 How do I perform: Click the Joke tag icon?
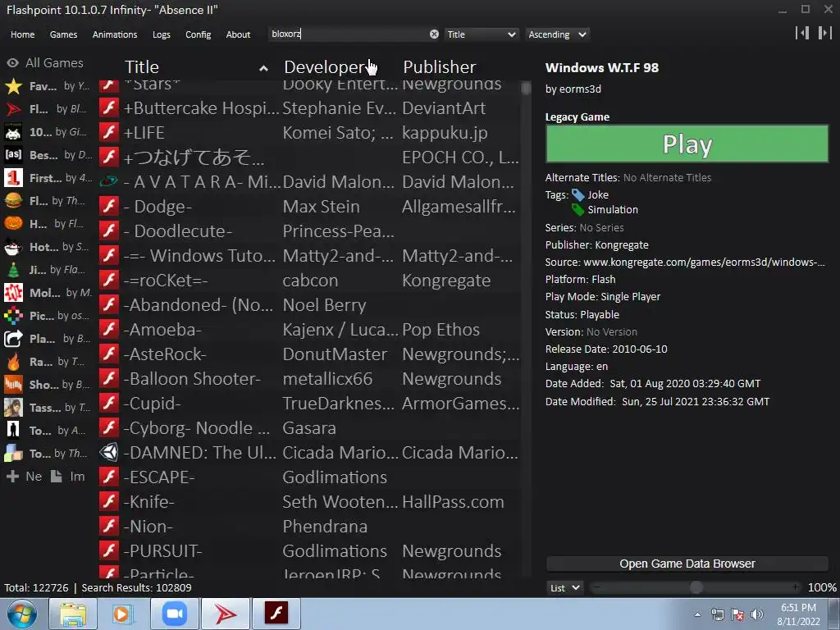(x=578, y=195)
